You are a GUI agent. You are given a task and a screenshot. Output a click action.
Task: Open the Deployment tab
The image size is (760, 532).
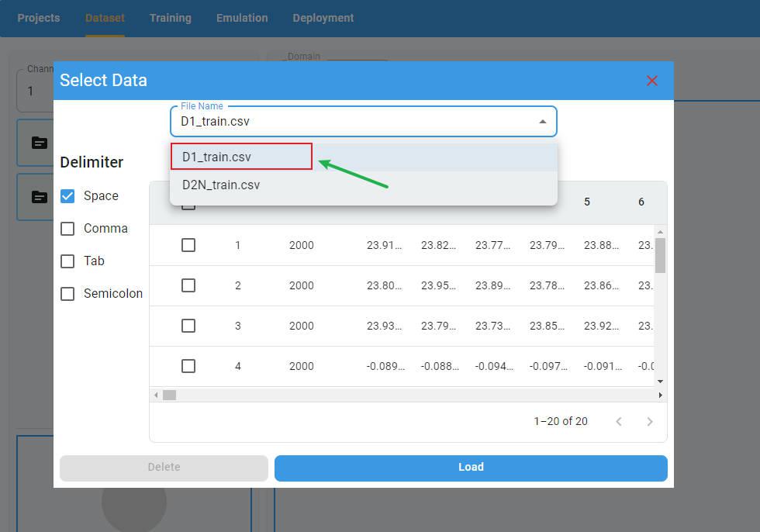(323, 18)
